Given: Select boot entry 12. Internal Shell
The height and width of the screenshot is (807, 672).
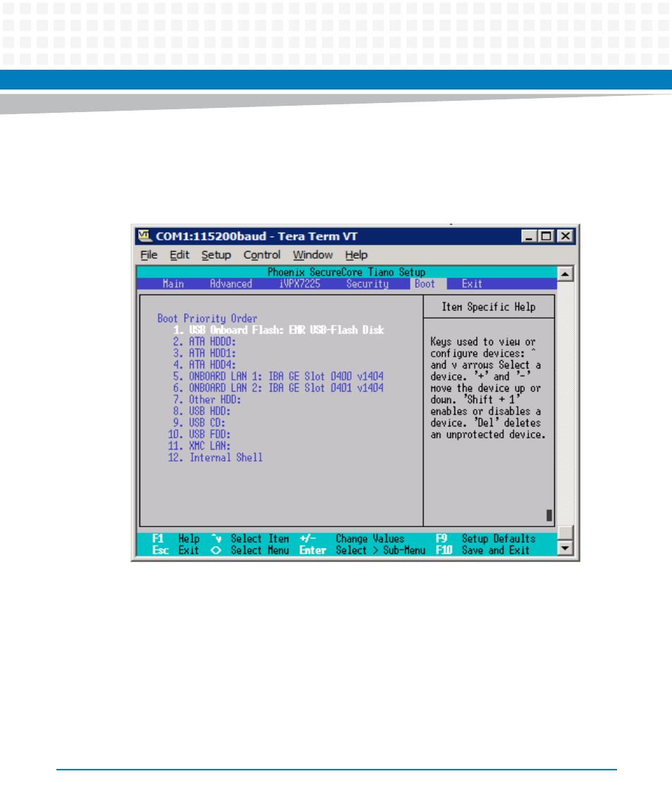Looking at the screenshot, I should [x=215, y=457].
